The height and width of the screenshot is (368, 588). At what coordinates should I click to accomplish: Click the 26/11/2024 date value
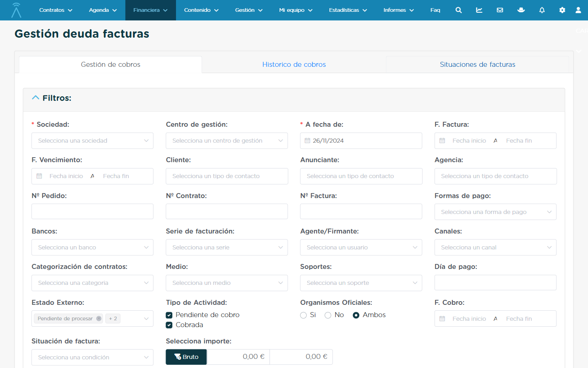[x=328, y=141]
